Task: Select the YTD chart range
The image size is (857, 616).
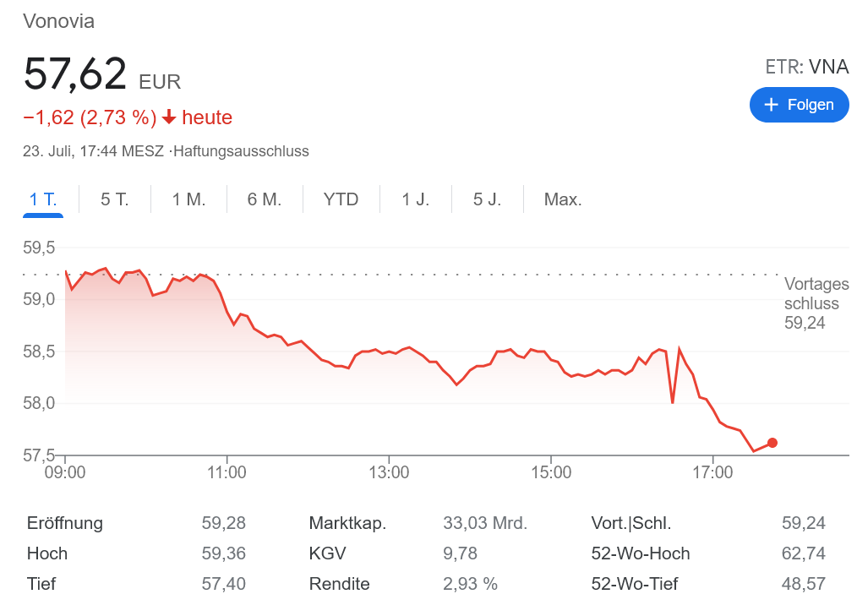Action: click(x=341, y=199)
